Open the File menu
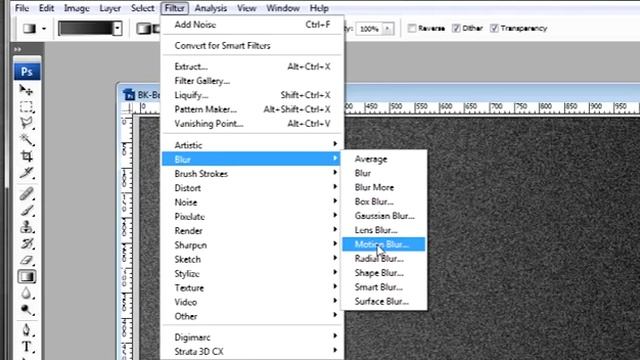The height and width of the screenshot is (360, 640). (x=22, y=8)
